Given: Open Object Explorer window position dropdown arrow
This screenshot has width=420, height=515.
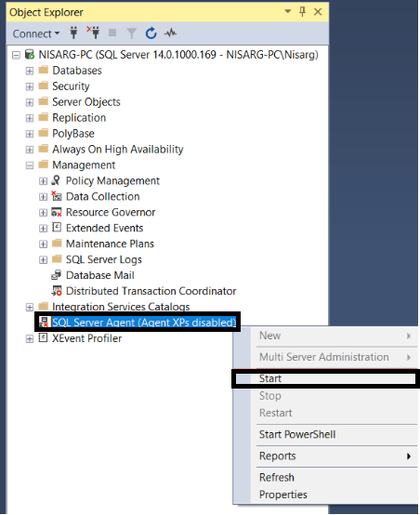Looking at the screenshot, I should click(x=288, y=11).
